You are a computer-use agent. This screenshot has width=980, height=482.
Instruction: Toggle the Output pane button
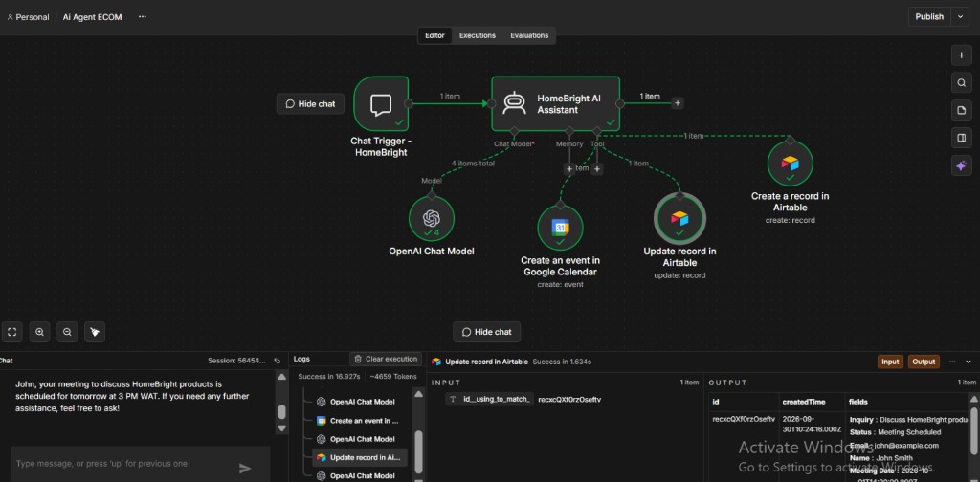pyautogui.click(x=924, y=361)
